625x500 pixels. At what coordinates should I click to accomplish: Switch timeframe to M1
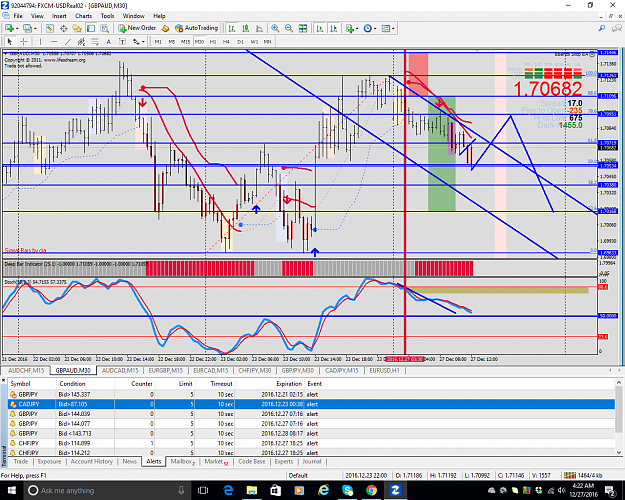click(x=158, y=41)
